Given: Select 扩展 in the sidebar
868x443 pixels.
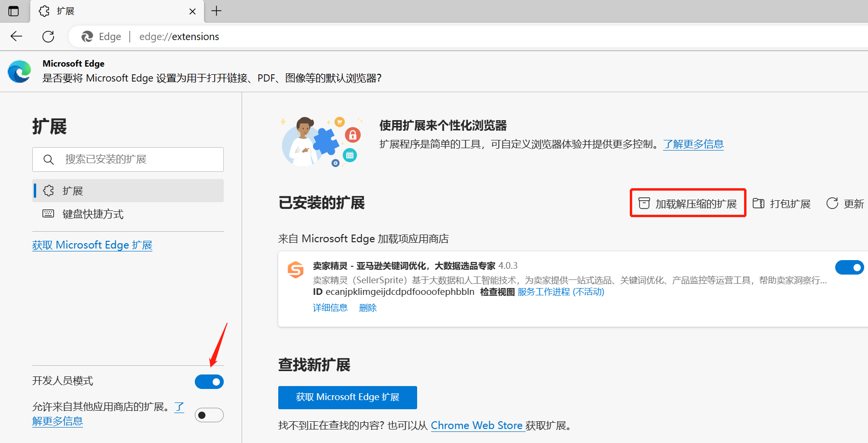Looking at the screenshot, I should point(128,191).
